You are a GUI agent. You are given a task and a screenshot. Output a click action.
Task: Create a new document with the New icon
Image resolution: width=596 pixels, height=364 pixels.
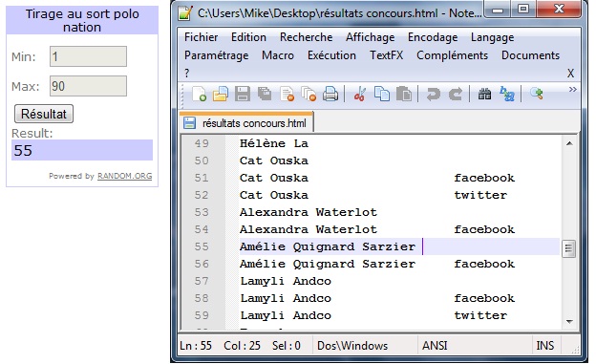coord(199,94)
